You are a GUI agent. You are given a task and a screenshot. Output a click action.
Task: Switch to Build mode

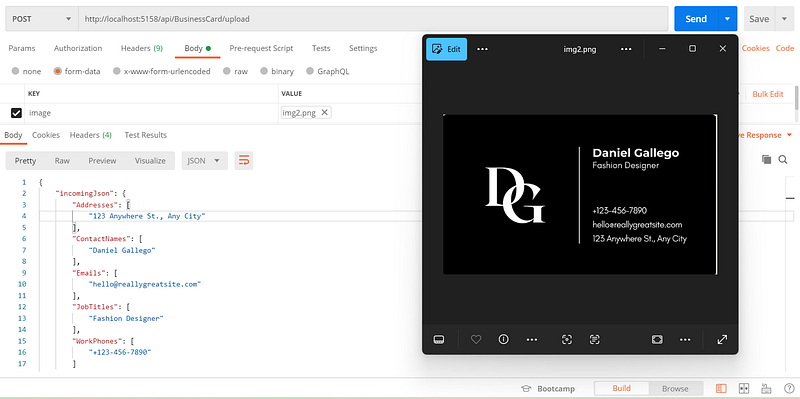(621, 388)
